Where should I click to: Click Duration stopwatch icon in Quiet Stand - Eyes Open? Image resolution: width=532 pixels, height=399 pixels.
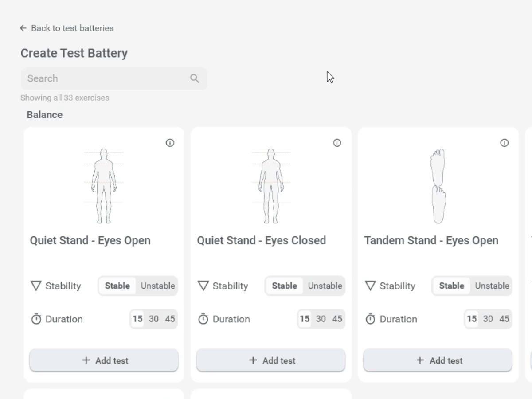click(36, 319)
